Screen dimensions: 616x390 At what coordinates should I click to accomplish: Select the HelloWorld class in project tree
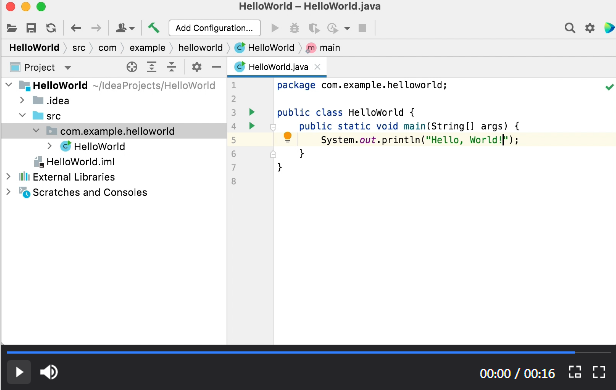pos(93,146)
